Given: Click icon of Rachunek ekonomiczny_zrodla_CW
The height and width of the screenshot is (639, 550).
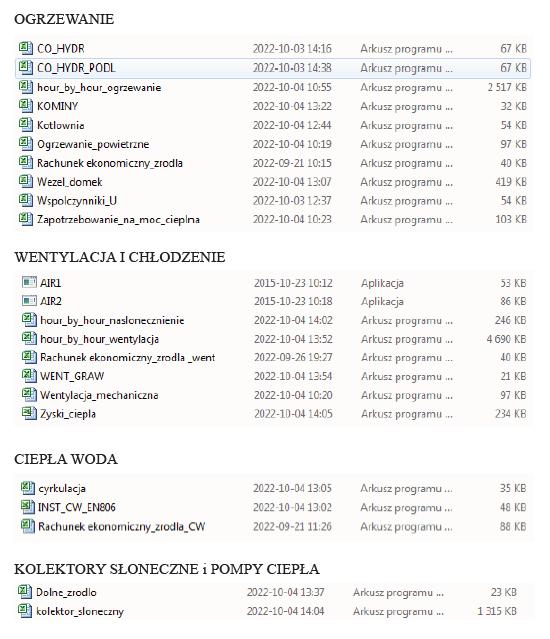Looking at the screenshot, I should point(28,526).
